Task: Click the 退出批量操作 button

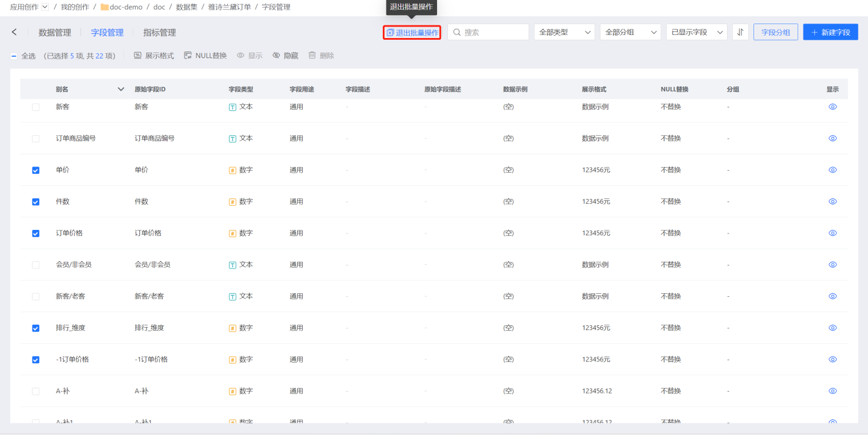Action: (412, 33)
